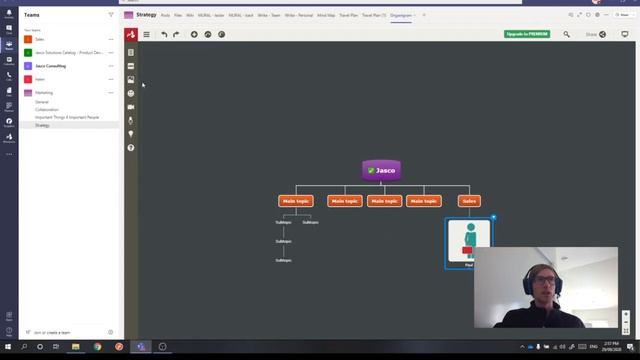This screenshot has height=360, width=640.
Task: Open more options for Sales team
Action: click(x=111, y=40)
